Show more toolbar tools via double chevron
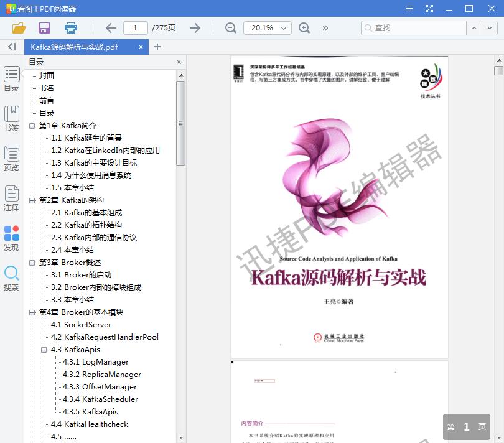Screen dimensions: 504x443 click(x=325, y=28)
